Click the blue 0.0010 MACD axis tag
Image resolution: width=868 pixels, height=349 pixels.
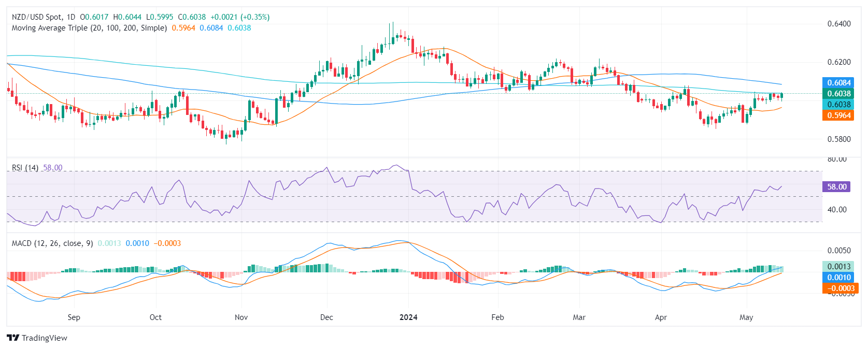click(x=838, y=278)
